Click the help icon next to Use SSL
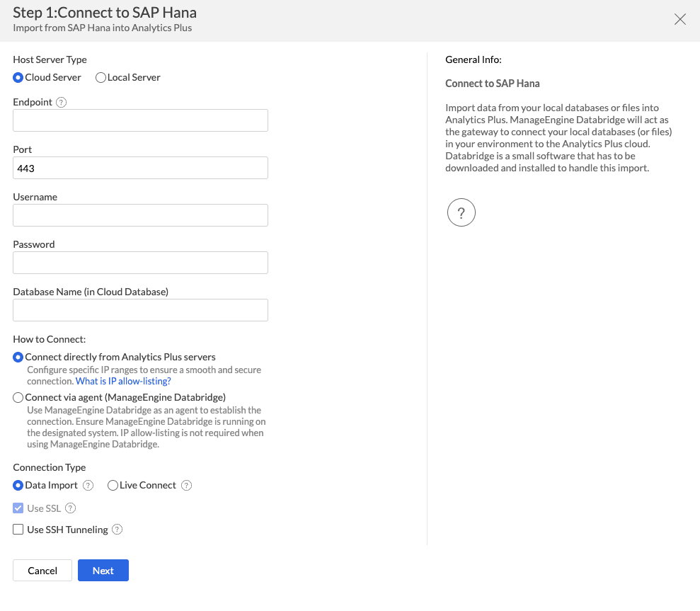This screenshot has height=611, width=700. (71, 508)
